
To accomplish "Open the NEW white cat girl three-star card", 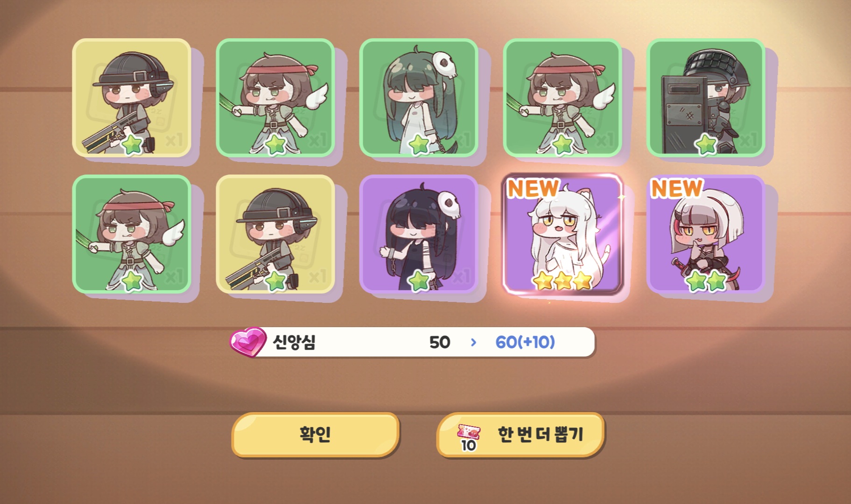I will pos(563,234).
